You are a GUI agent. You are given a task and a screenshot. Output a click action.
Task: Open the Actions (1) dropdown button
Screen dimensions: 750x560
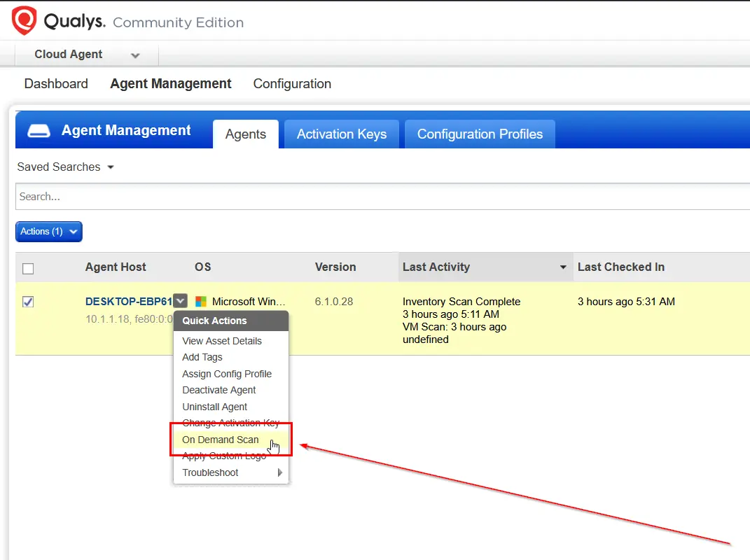click(49, 232)
